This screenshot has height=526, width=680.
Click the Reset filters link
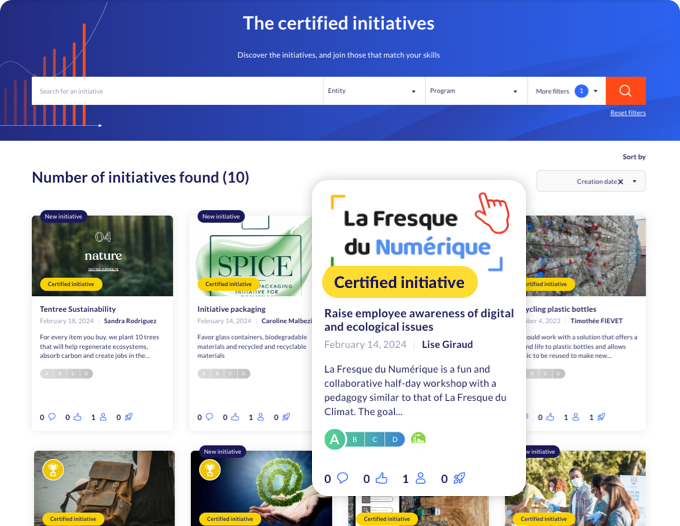[x=628, y=113]
